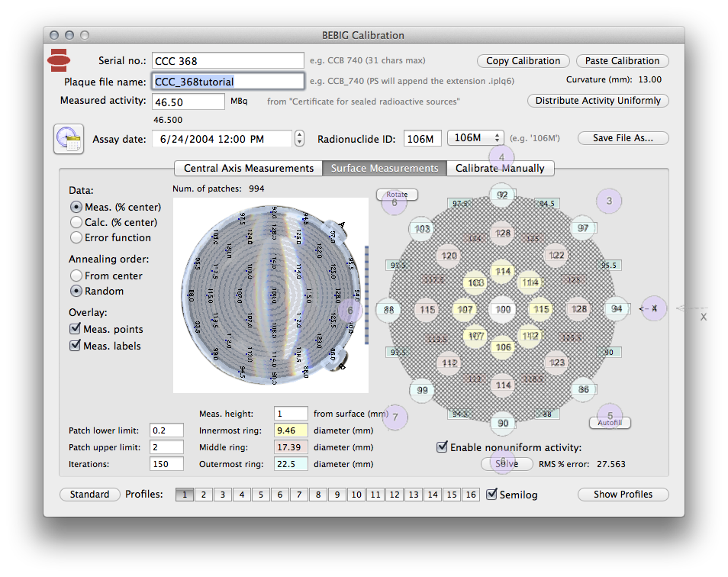The width and height of the screenshot is (728, 577).
Task: Click the Plaque file name field
Action: coord(227,82)
